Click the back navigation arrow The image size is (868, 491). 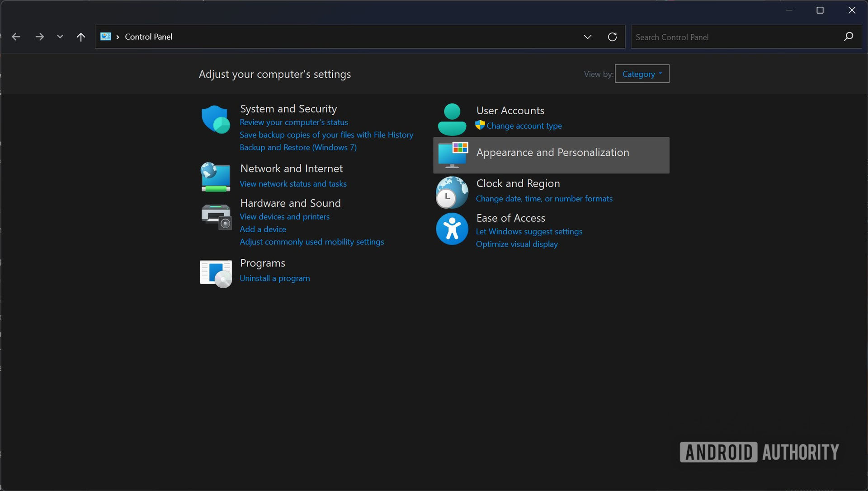(x=17, y=36)
